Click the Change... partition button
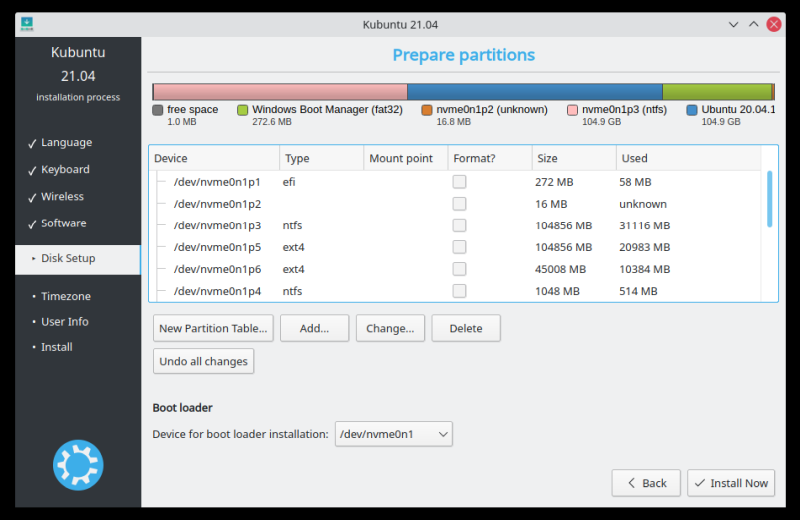Screen dimensions: 800x520 pos(390,328)
